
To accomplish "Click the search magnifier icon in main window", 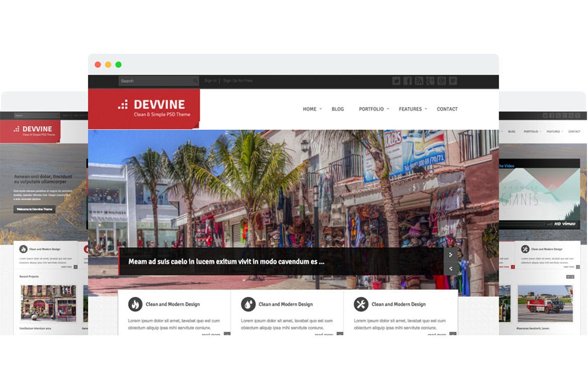I will (x=195, y=81).
